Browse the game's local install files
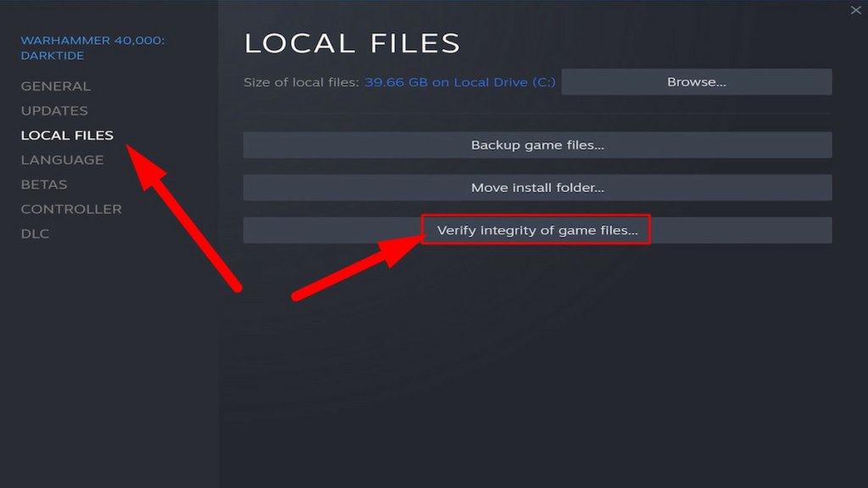868x488 pixels. click(697, 82)
